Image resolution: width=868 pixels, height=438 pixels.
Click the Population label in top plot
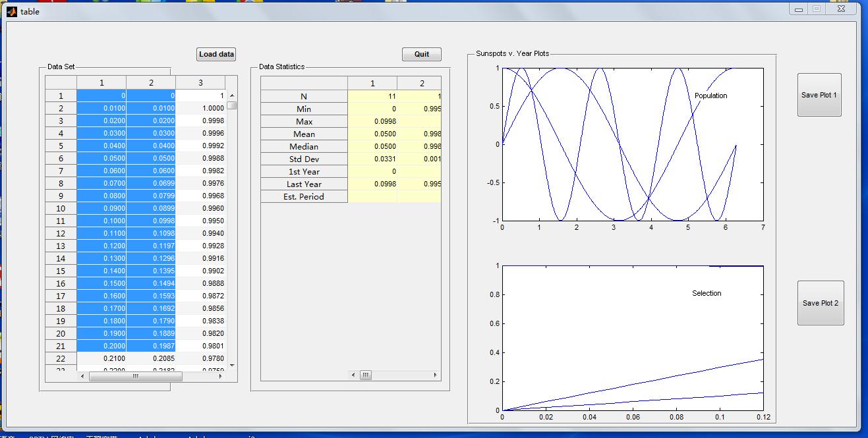click(x=710, y=96)
